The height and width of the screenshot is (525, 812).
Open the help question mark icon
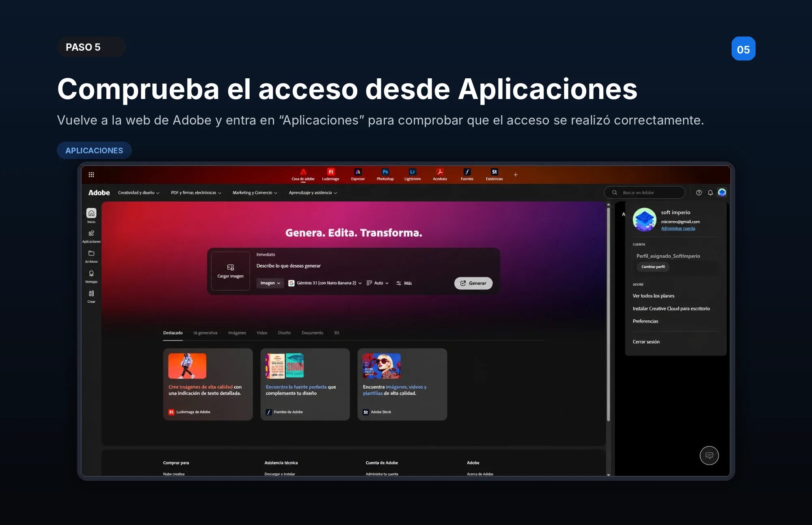(699, 193)
